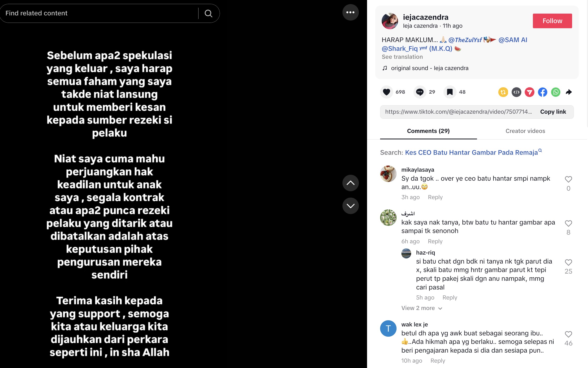
Task: Switch to Creator videos tab
Action: click(525, 131)
